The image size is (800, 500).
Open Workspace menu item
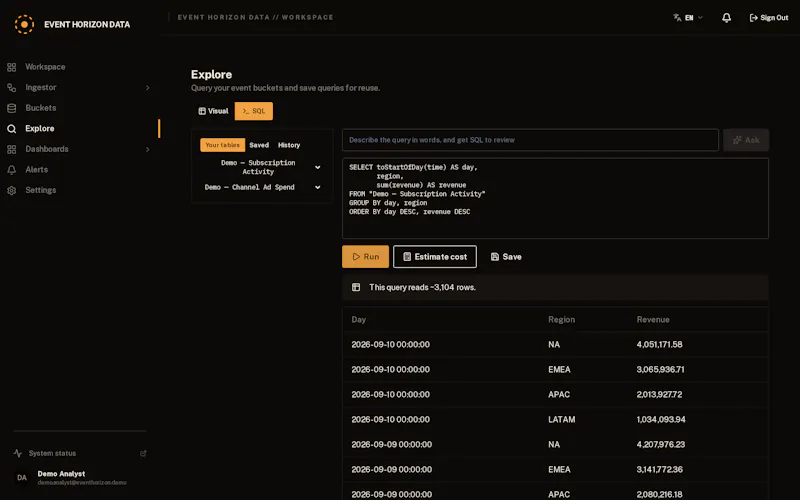(45, 67)
